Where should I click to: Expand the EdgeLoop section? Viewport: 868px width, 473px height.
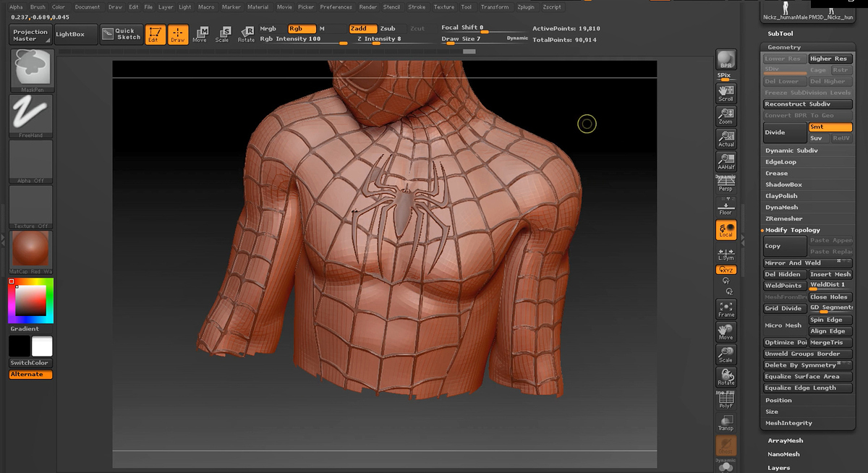[x=781, y=162]
